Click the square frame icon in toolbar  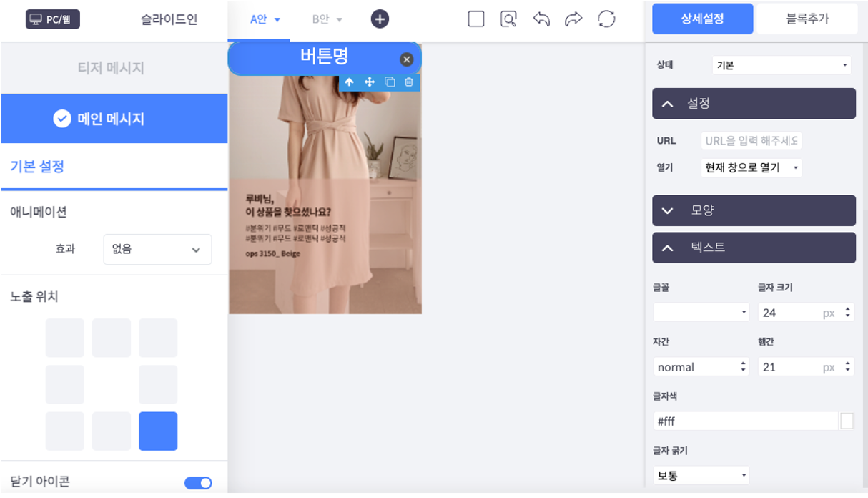click(x=476, y=19)
